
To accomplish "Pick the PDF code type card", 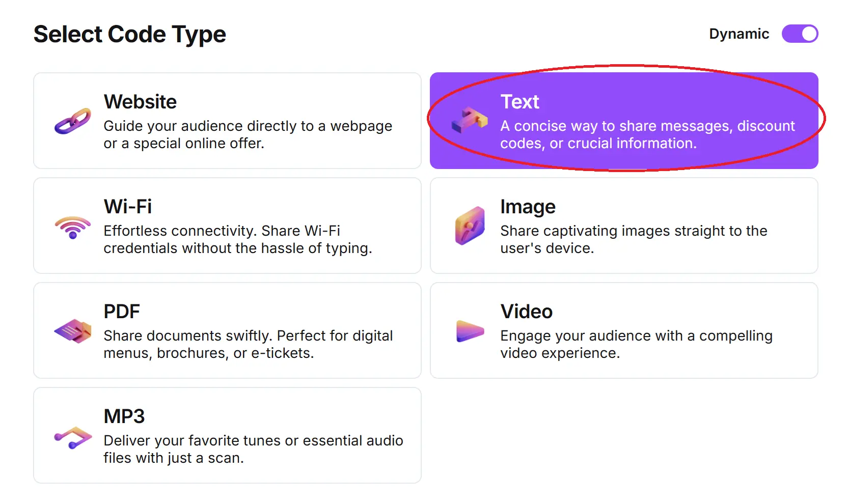I will click(x=227, y=331).
